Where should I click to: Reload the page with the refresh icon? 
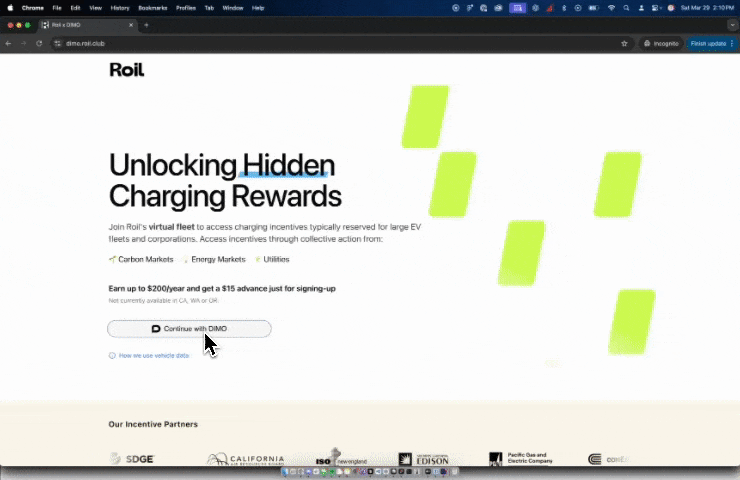[x=39, y=43]
